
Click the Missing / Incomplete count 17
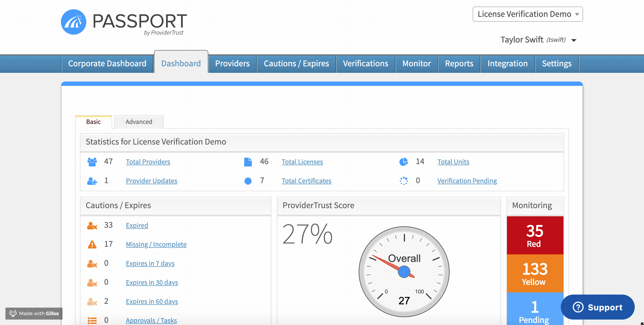tap(108, 244)
